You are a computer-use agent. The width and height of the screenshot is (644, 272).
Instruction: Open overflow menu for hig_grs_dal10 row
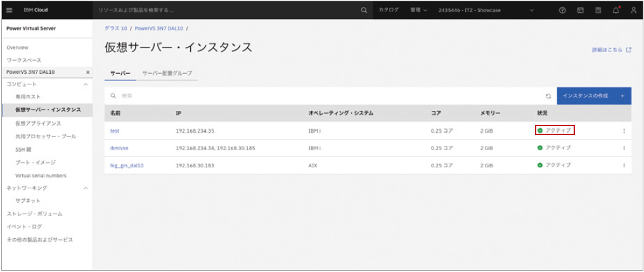[x=624, y=165]
